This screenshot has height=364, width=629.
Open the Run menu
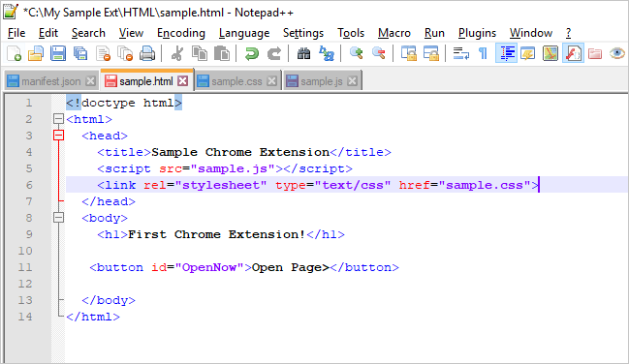434,33
